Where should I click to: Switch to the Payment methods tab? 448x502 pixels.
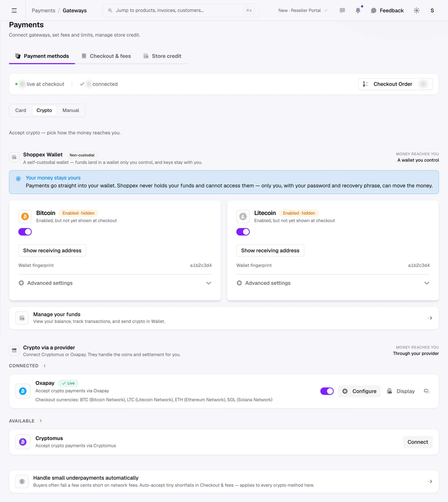click(42, 56)
